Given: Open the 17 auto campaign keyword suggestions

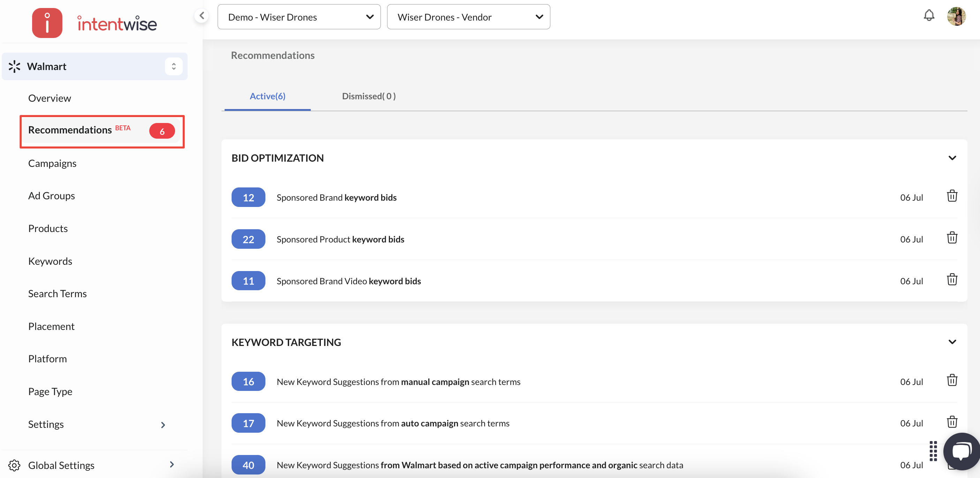Looking at the screenshot, I should (248, 423).
